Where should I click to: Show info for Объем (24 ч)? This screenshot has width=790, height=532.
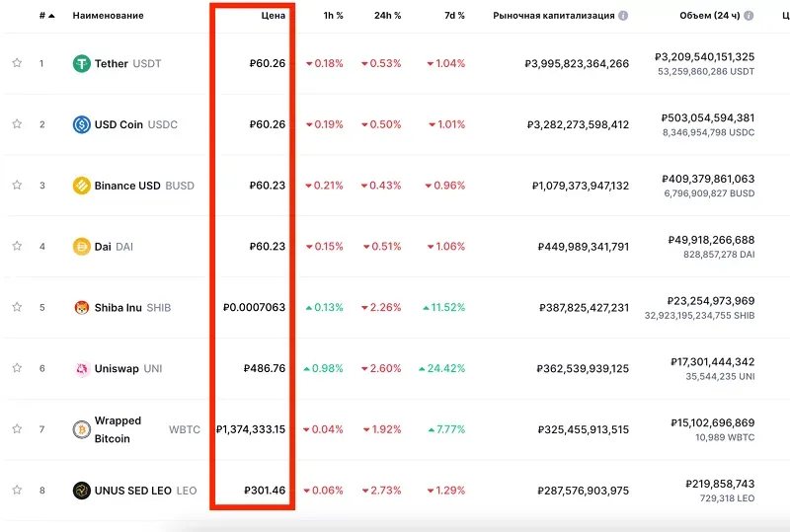point(749,16)
